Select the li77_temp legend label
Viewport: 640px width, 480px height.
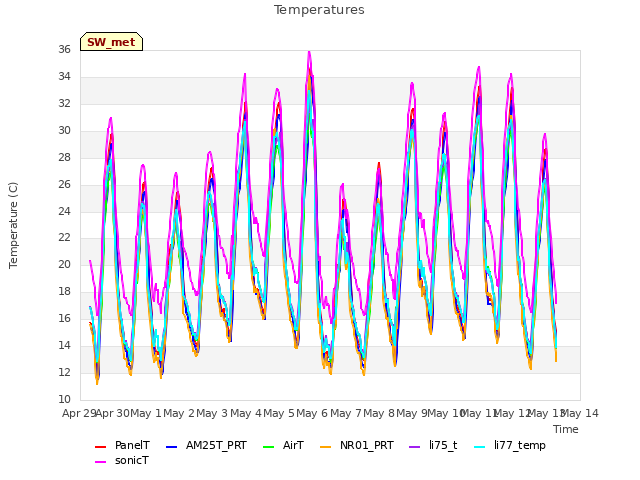(x=520, y=445)
